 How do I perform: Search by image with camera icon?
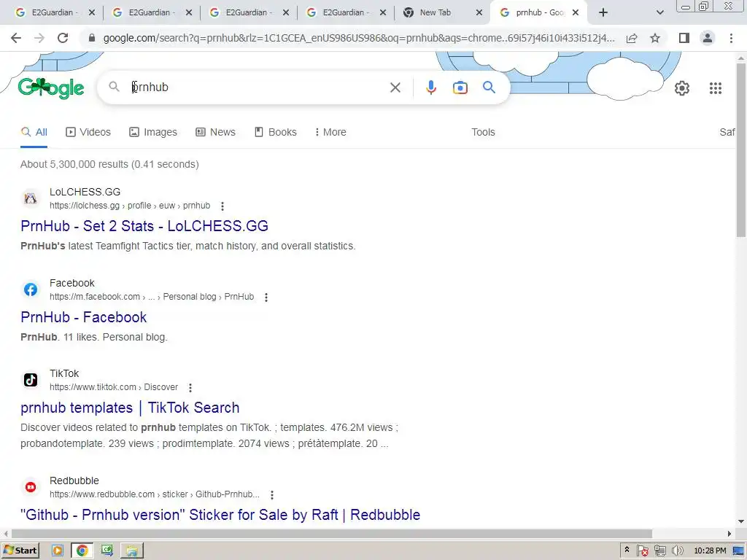(460, 87)
